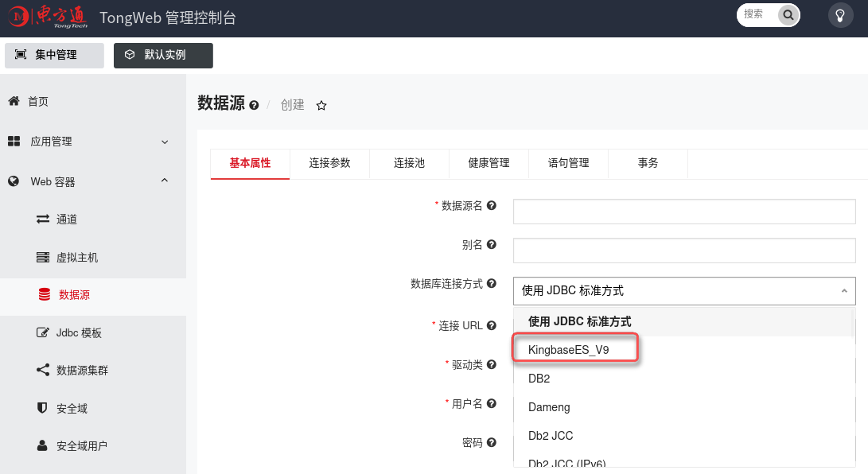Click the 数据源名 input field
The image size is (868, 474).
pyautogui.click(x=684, y=212)
